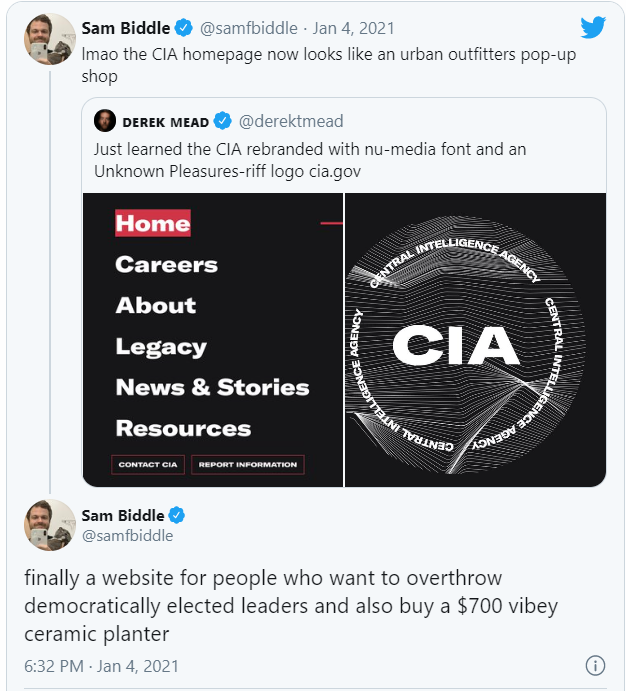This screenshot has height=691, width=626.
Task: Open the Careers menu item
Action: tap(166, 265)
